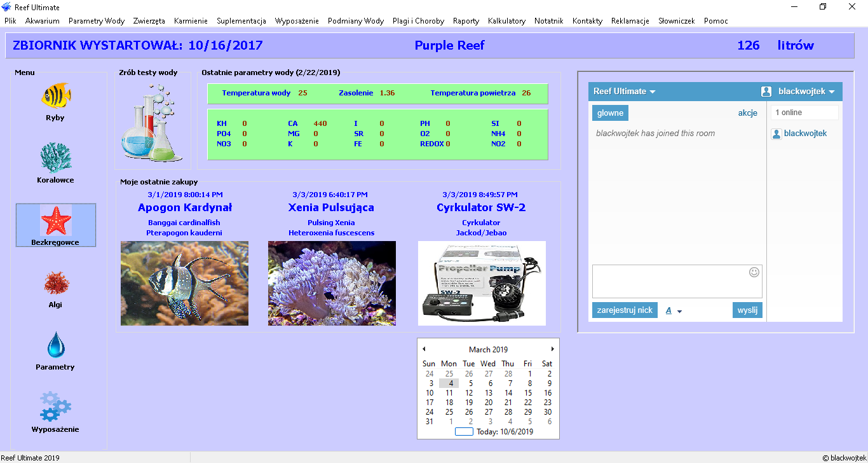
Task: Open the Ryby fish icon
Action: click(56, 97)
